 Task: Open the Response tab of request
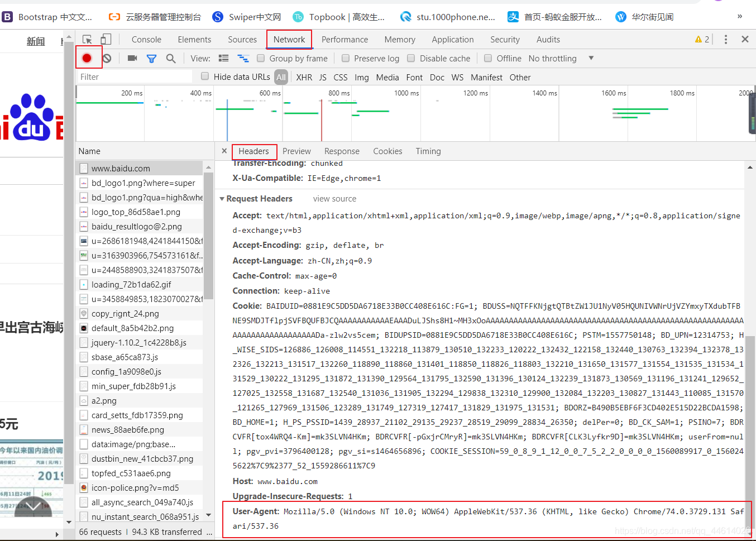coord(342,151)
